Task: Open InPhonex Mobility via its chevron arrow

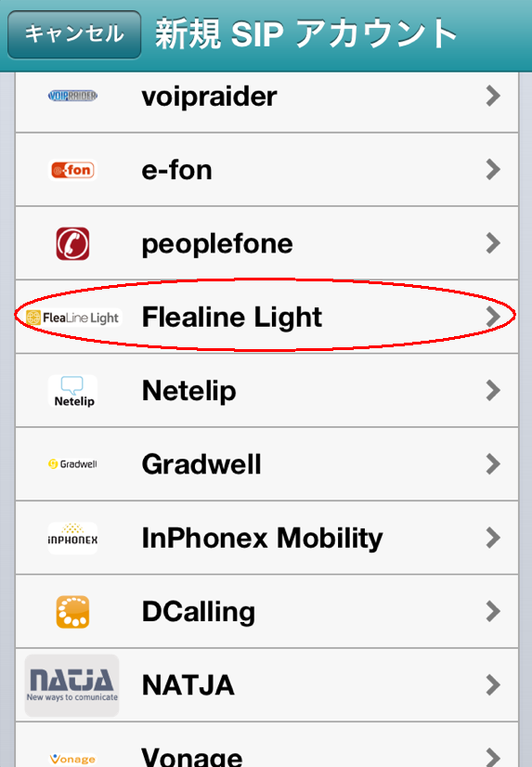Action: (493, 538)
